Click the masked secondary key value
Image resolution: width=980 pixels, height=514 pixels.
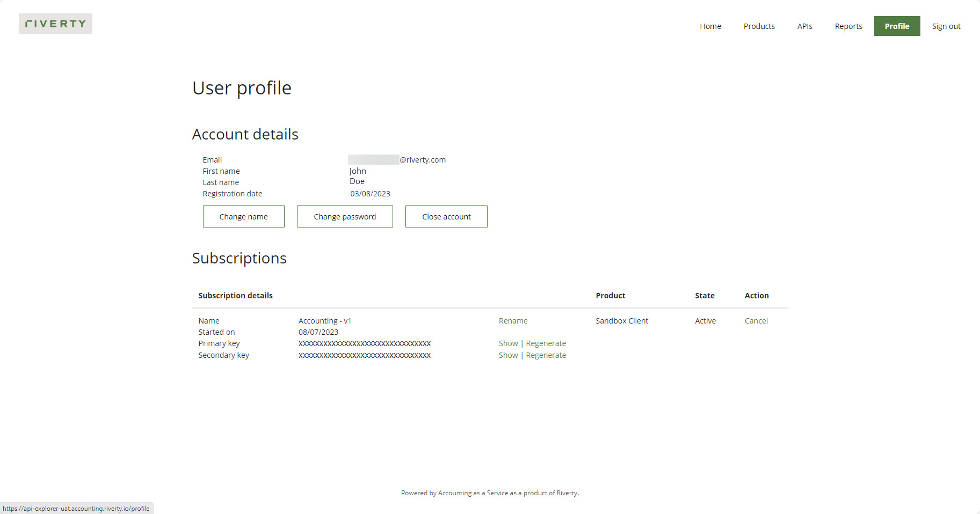tap(365, 355)
